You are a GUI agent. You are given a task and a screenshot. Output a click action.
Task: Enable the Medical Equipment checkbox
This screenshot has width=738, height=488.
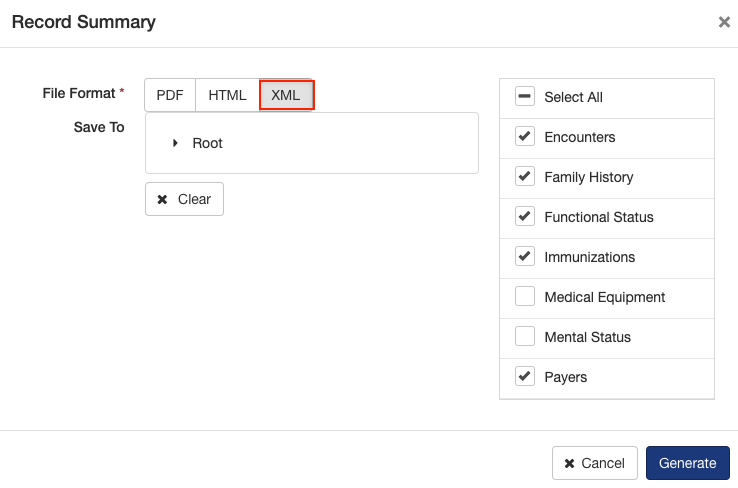pos(524,296)
